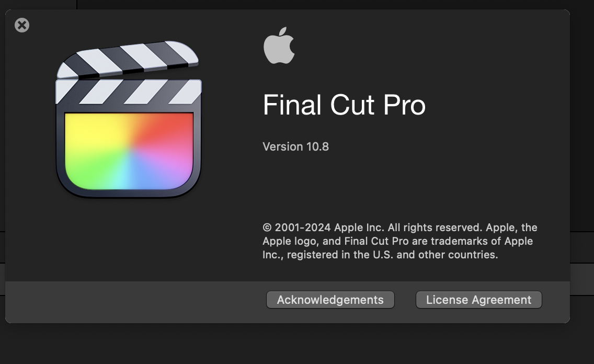Click the "Version 10.8" label

tap(295, 146)
